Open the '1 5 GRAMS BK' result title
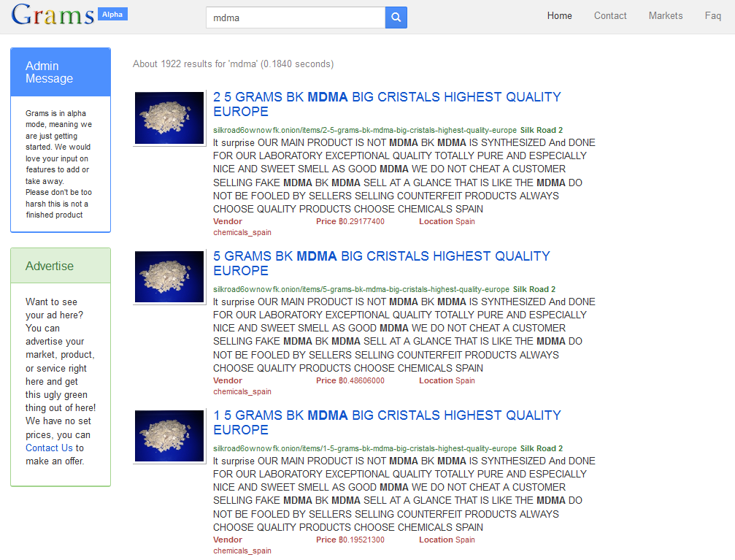Image resolution: width=735 pixels, height=560 pixels. click(x=387, y=423)
